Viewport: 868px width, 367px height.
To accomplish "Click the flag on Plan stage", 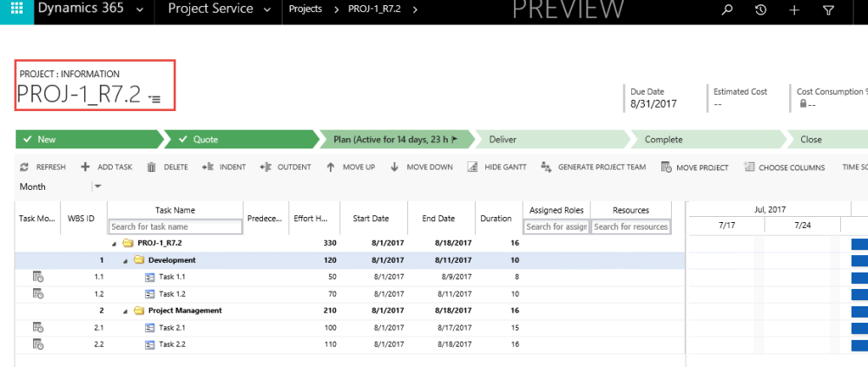I will pos(455,140).
